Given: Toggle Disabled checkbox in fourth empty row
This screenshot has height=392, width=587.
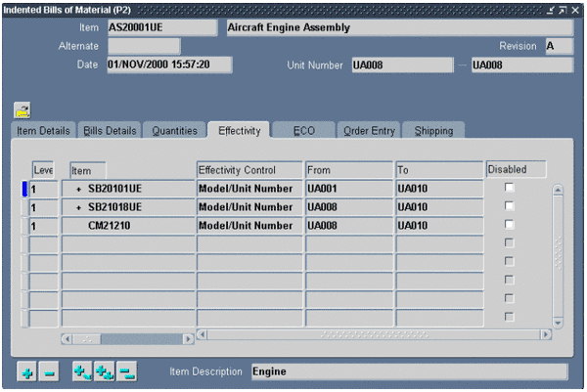Looking at the screenshot, I should (x=509, y=298).
